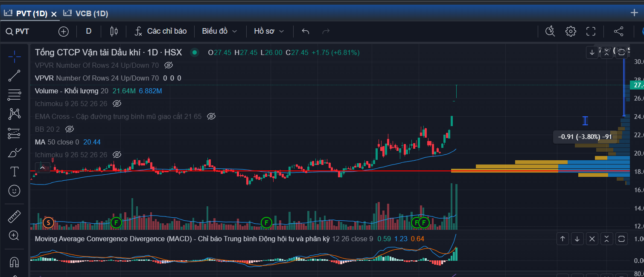Image resolution: width=644 pixels, height=277 pixels.
Task: Collapse the indicator legend list
Action: tap(42, 168)
